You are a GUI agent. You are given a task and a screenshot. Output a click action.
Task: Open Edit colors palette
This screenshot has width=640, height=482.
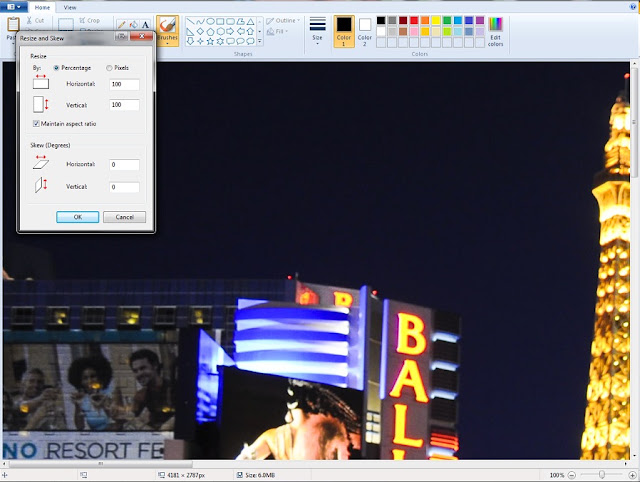point(495,32)
